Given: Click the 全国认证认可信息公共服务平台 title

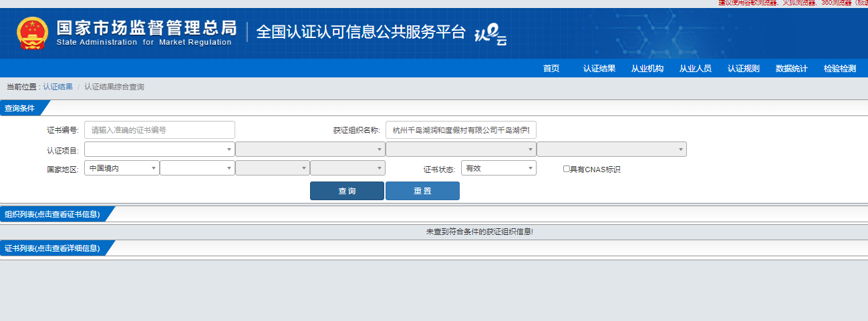Looking at the screenshot, I should [x=361, y=32].
